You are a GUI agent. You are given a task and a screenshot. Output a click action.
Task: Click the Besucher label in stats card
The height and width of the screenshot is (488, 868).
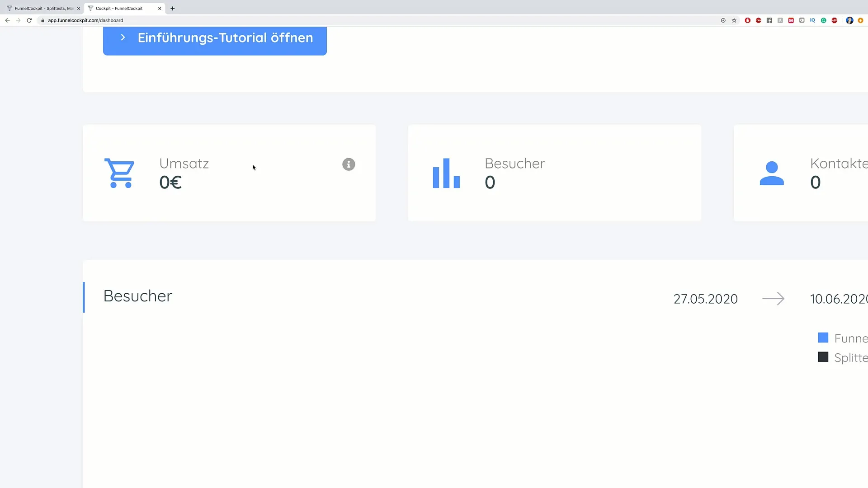point(515,163)
